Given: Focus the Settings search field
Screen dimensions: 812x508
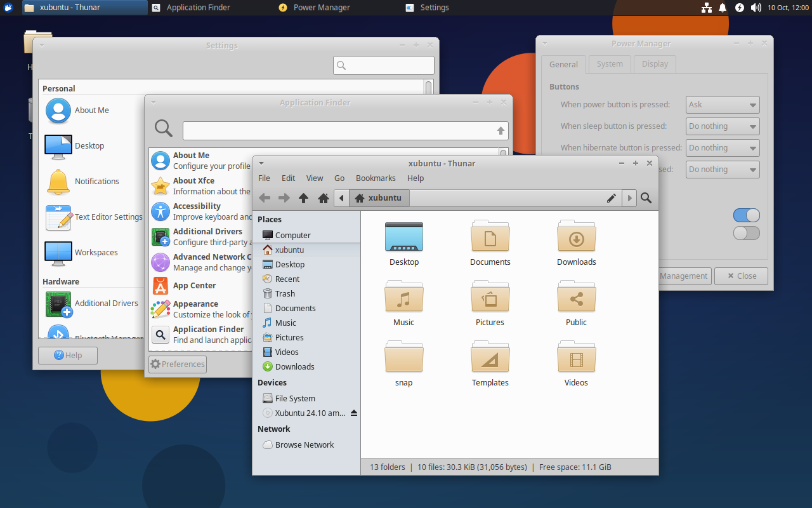Looking at the screenshot, I should (384, 65).
